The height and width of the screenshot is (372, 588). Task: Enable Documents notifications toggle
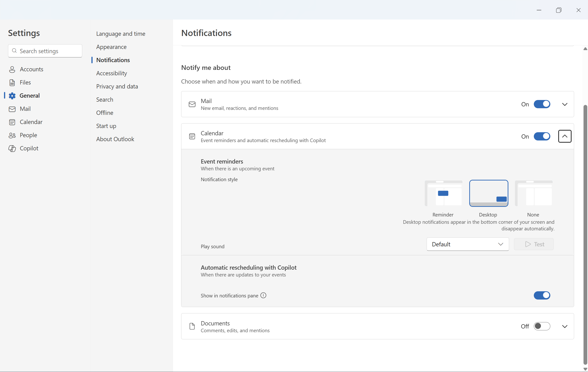(542, 326)
